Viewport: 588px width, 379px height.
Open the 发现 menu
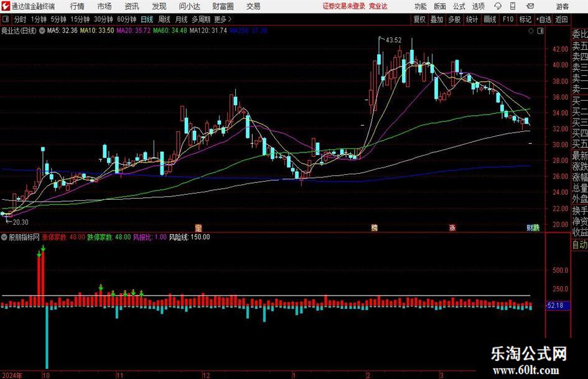click(159, 6)
